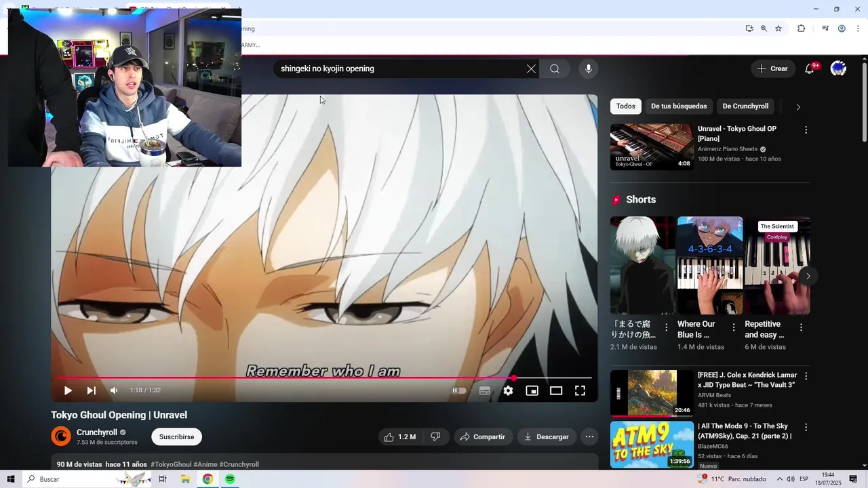This screenshot has width=868, height=488.
Task: Open Chrome three-dot menu
Action: (x=858, y=28)
